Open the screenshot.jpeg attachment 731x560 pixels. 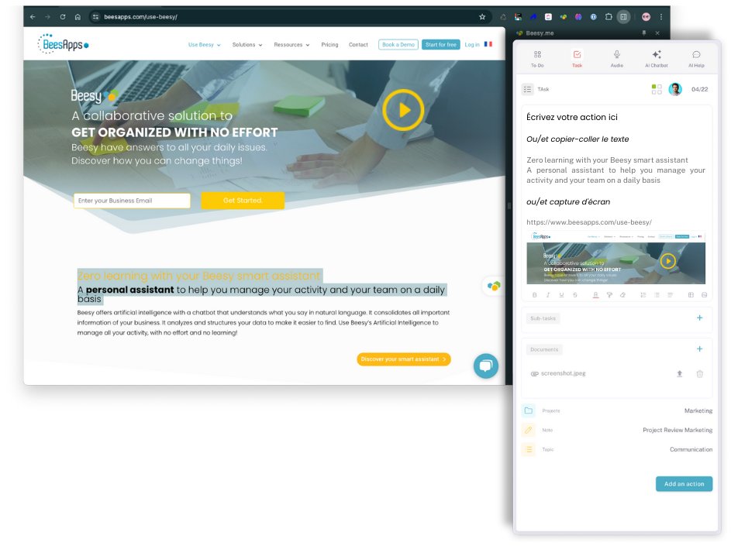[x=563, y=373]
